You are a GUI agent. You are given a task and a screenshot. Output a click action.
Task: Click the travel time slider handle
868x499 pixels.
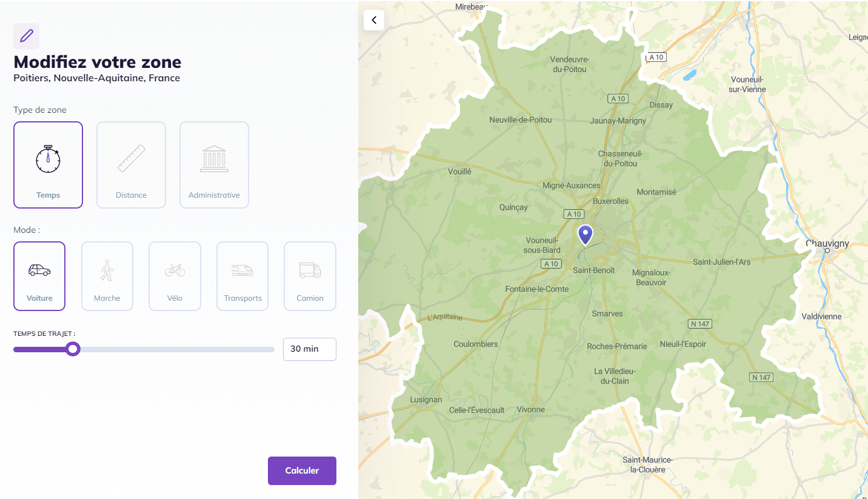73,349
